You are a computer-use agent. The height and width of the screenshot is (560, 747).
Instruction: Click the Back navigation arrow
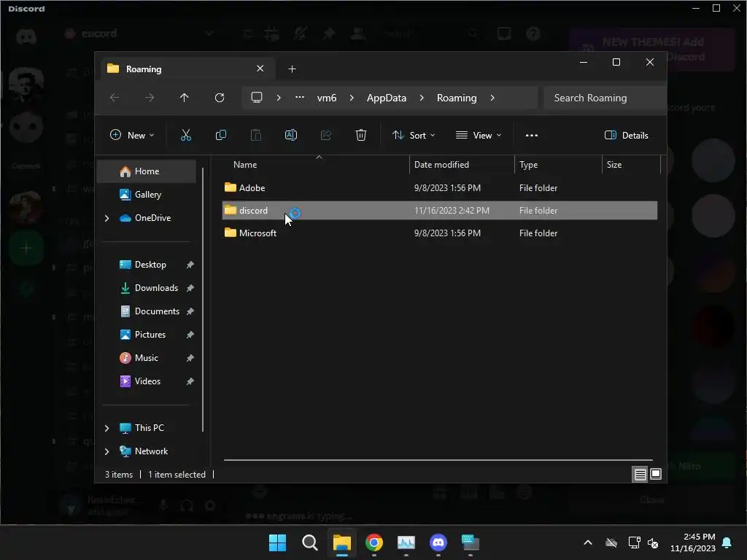[115, 98]
